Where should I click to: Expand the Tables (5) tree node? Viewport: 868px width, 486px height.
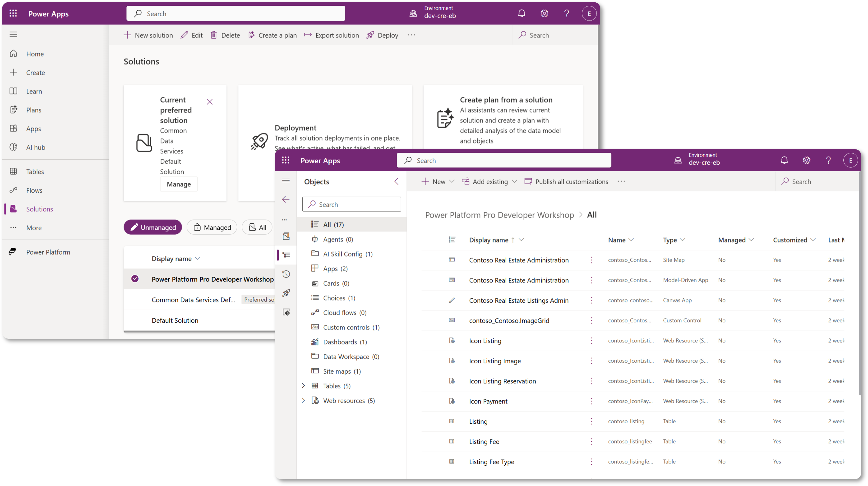303,386
